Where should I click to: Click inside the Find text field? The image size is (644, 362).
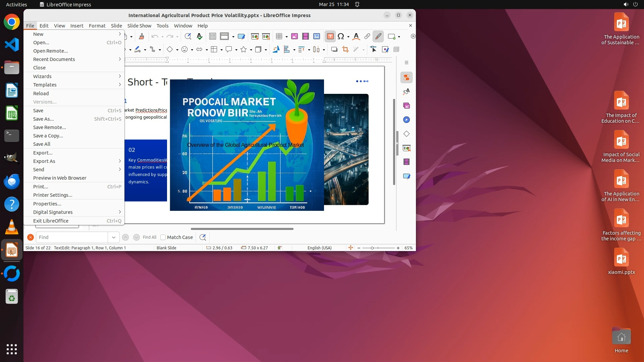click(x=71, y=237)
